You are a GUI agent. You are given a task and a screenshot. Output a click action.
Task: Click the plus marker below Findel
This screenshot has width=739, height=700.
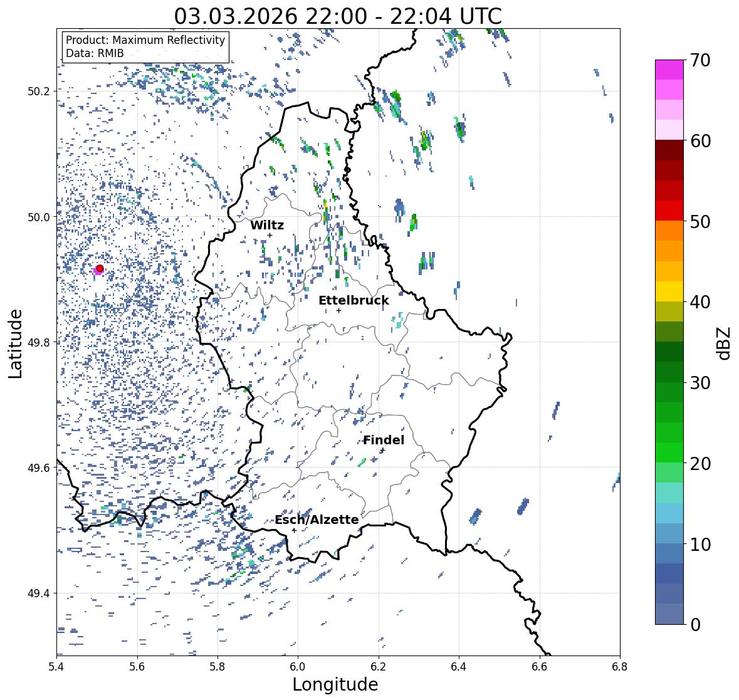(x=383, y=450)
